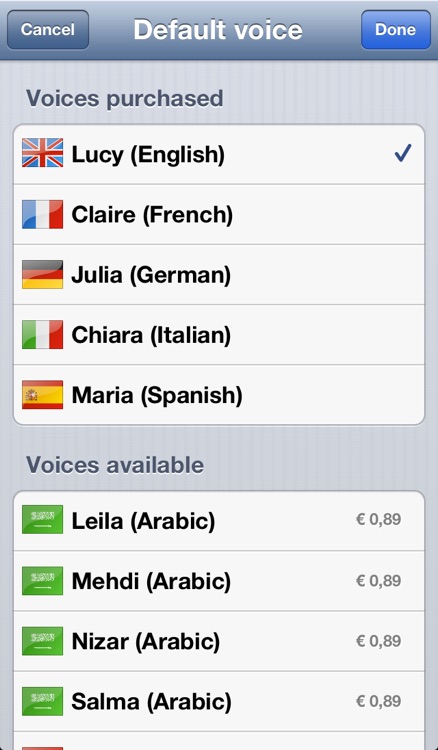The height and width of the screenshot is (750, 438).
Task: Select Claire (French) as default voice
Action: [219, 214]
